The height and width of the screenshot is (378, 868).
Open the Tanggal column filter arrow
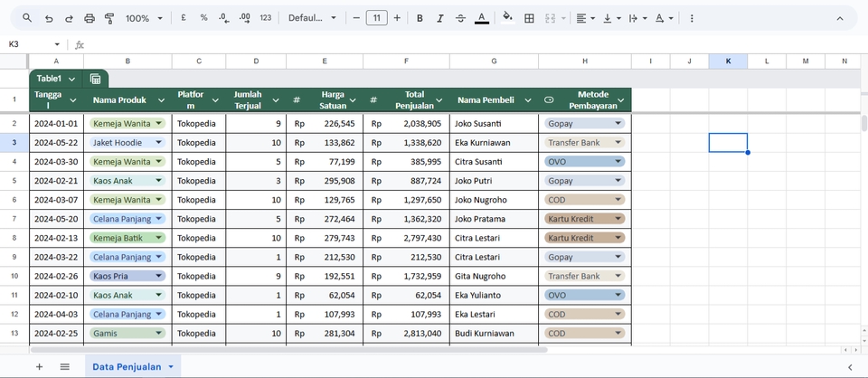tap(73, 100)
